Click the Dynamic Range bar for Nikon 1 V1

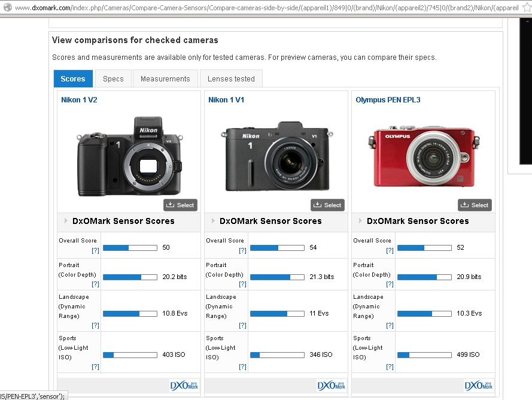[278, 314]
